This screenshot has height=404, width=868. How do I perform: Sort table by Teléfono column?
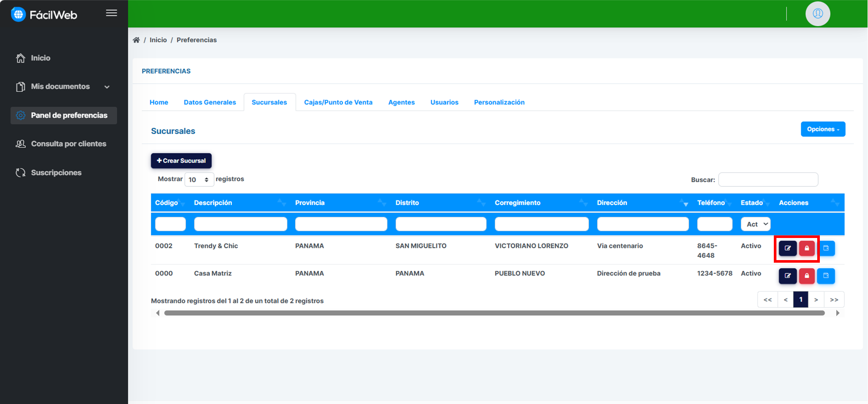click(714, 203)
